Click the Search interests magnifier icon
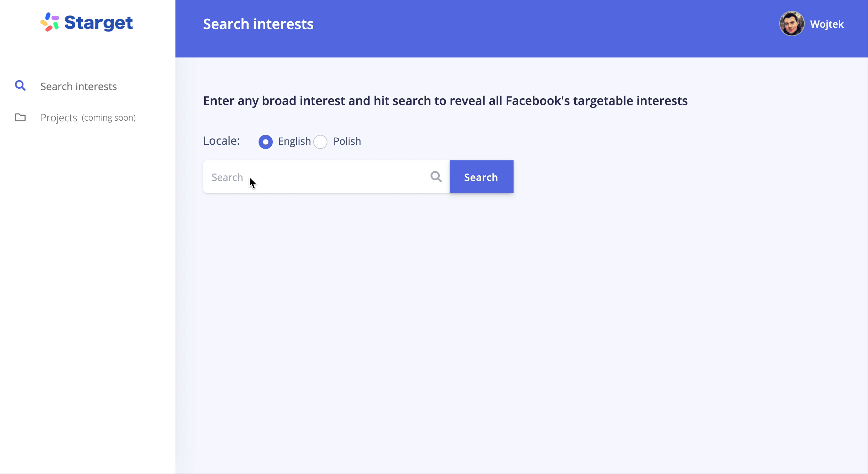This screenshot has height=474, width=868. click(20, 86)
